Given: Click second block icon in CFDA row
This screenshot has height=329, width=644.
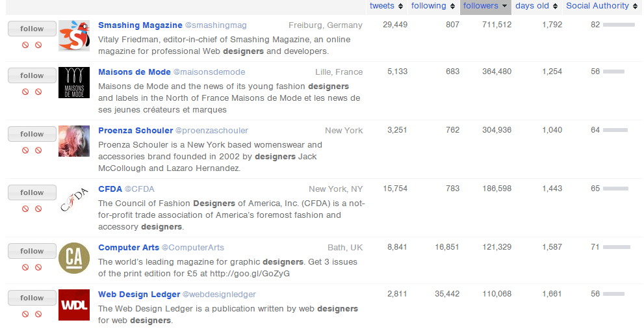Looking at the screenshot, I should click(38, 209).
